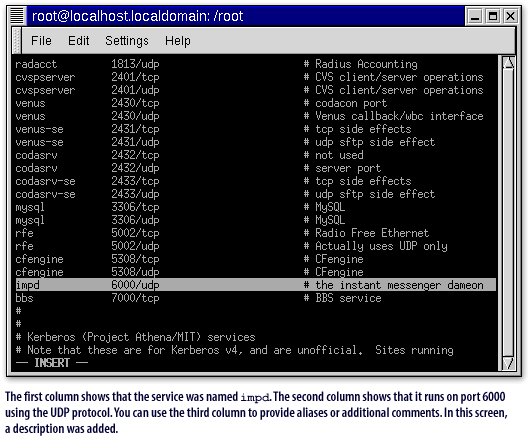Click the scrollbar up arrow

click(508, 63)
